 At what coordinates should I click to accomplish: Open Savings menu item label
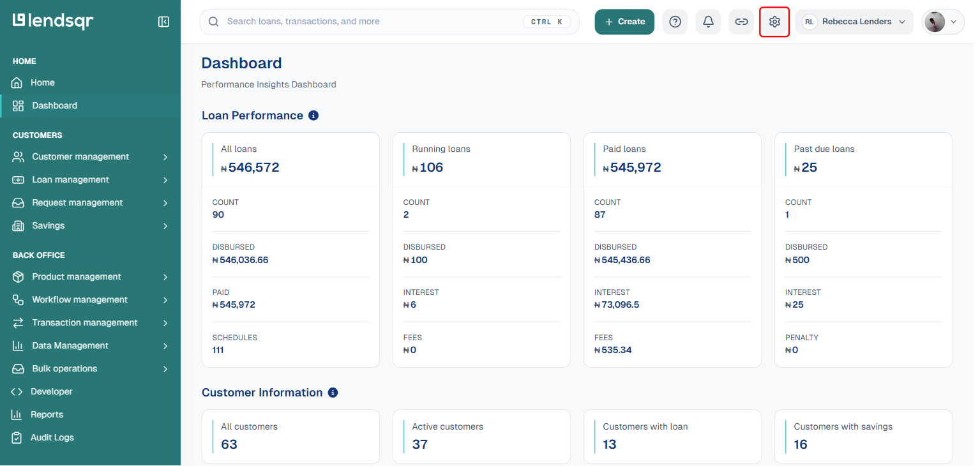(49, 226)
